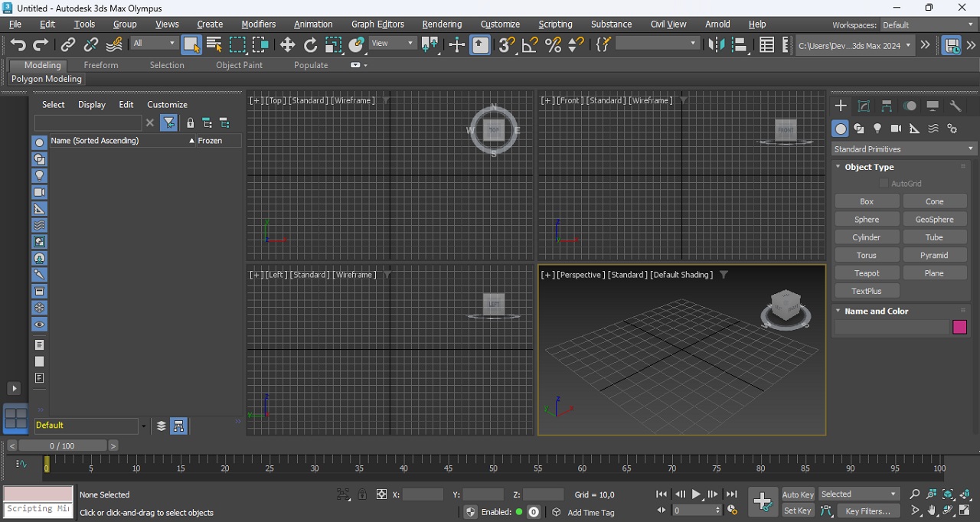Click the Undo arrow icon
The height and width of the screenshot is (522, 980).
click(18, 45)
